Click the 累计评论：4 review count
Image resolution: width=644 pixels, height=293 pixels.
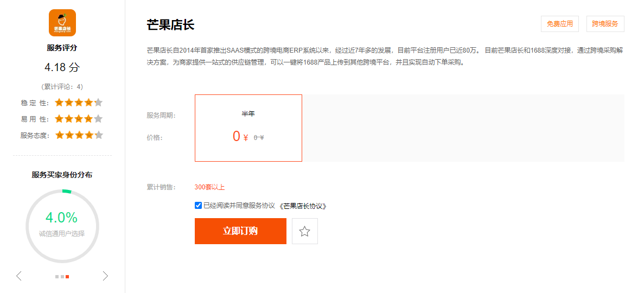point(62,87)
